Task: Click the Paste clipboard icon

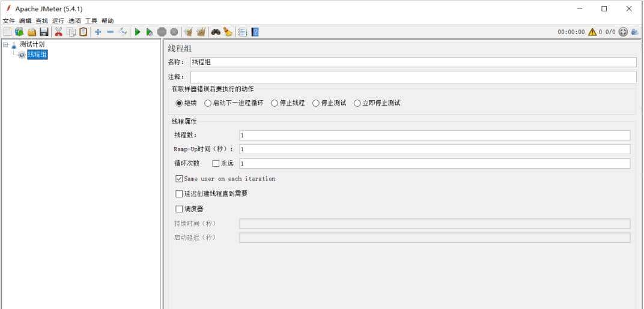Action: click(84, 32)
